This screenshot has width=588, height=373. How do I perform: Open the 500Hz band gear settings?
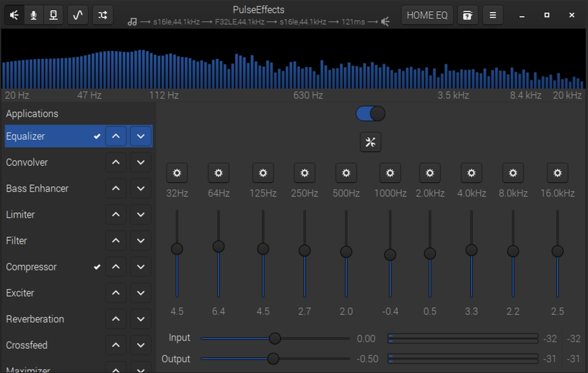coord(346,173)
